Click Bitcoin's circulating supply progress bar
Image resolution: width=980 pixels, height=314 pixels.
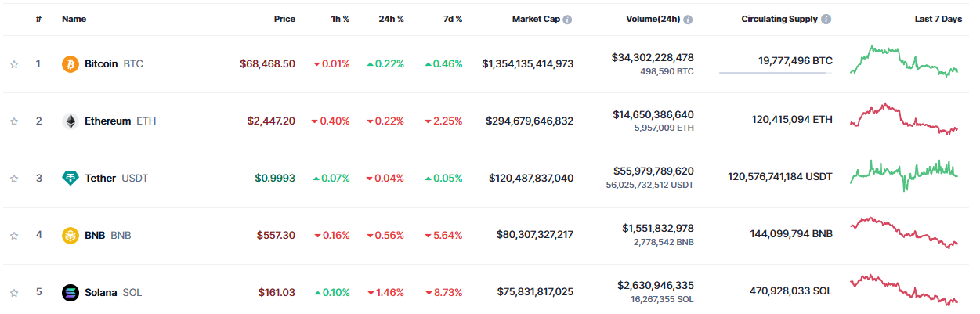point(776,74)
